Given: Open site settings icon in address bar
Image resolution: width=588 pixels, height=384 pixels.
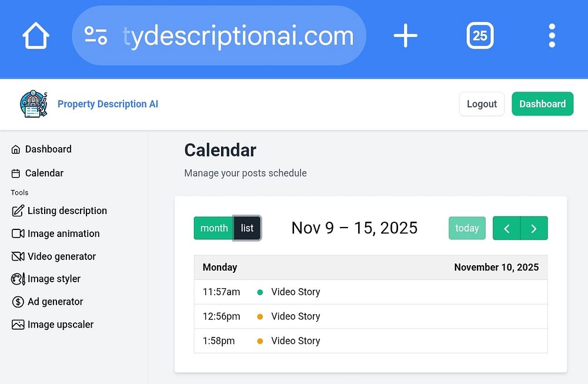Looking at the screenshot, I should (95, 36).
